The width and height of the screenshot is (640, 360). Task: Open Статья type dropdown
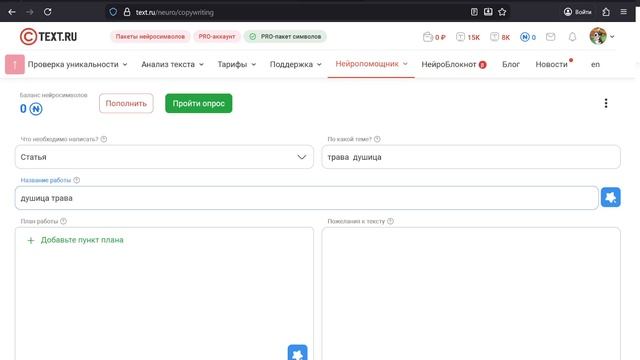(x=164, y=157)
